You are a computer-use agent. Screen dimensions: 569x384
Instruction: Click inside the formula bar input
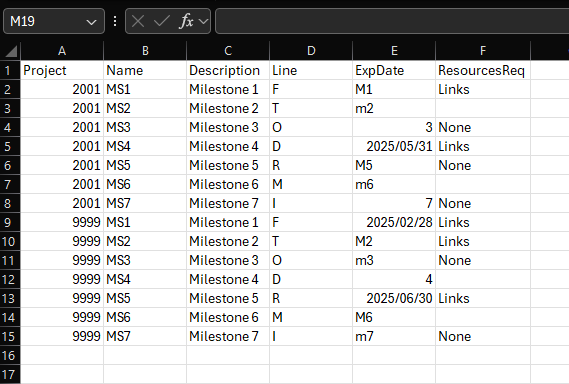click(392, 21)
